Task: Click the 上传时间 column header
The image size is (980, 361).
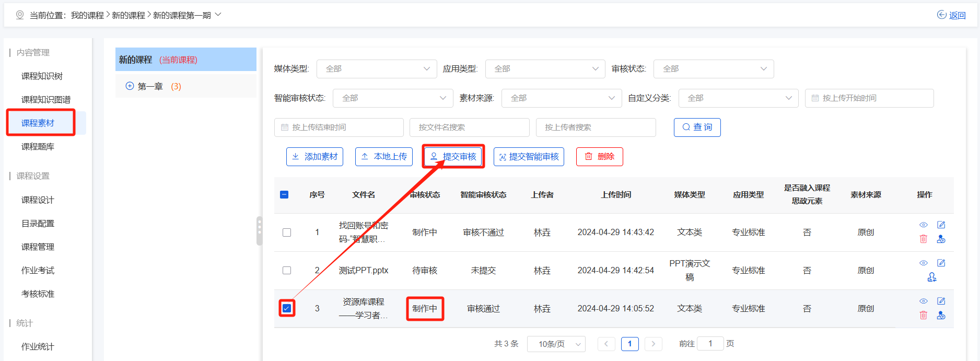Action: [x=616, y=194]
